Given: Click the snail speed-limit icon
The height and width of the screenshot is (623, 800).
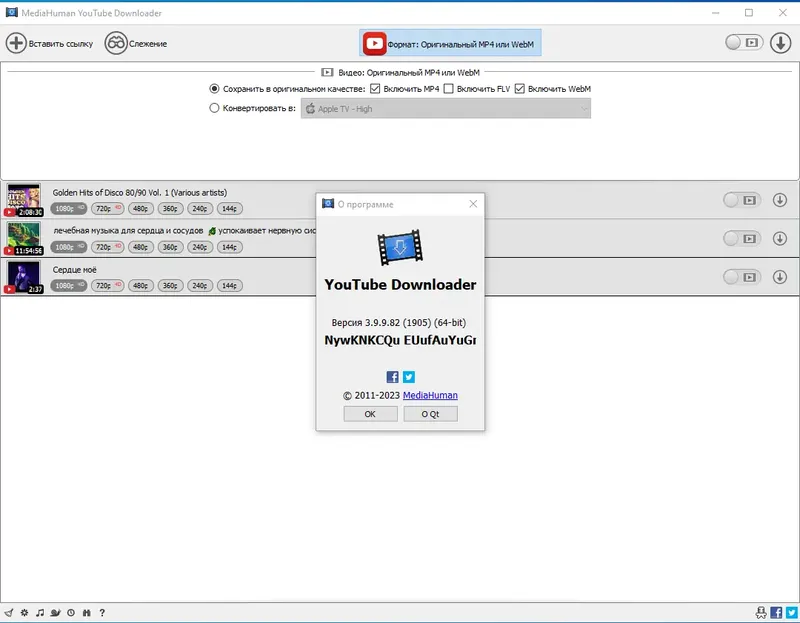Looking at the screenshot, I should (x=55, y=613).
